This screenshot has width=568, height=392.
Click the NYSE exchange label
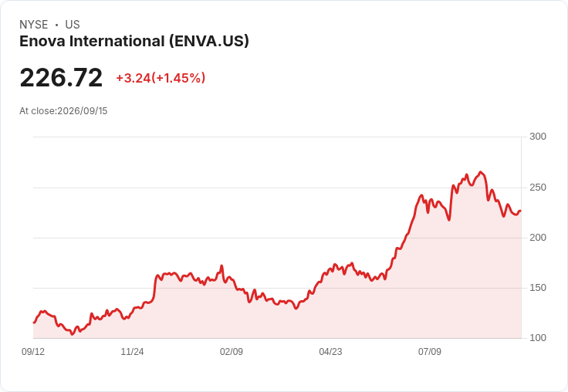[34, 25]
